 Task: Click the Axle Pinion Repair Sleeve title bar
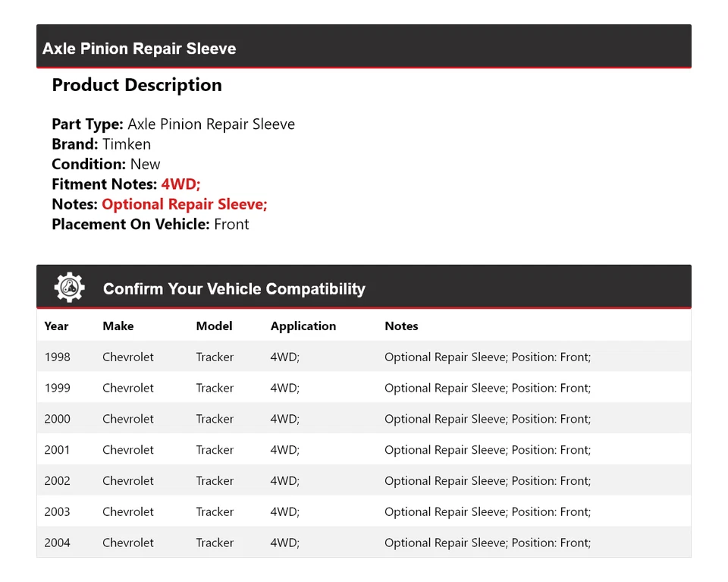tap(140, 49)
